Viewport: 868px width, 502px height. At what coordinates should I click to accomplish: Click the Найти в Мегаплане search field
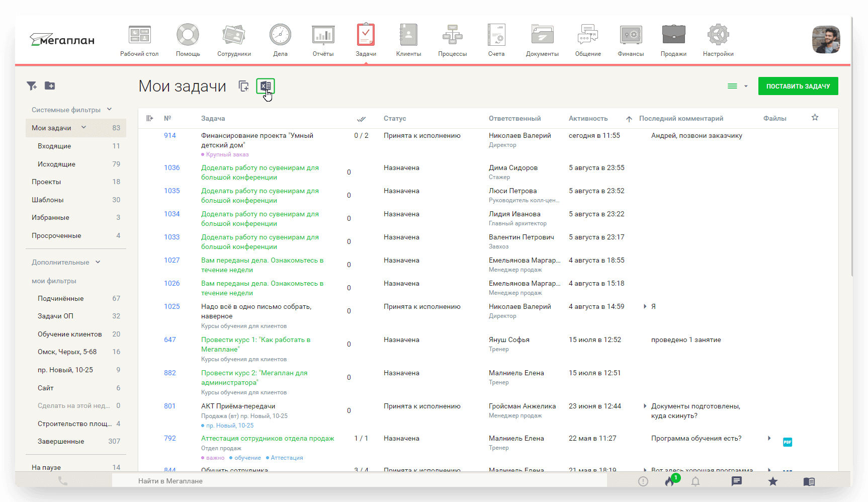(x=352, y=481)
